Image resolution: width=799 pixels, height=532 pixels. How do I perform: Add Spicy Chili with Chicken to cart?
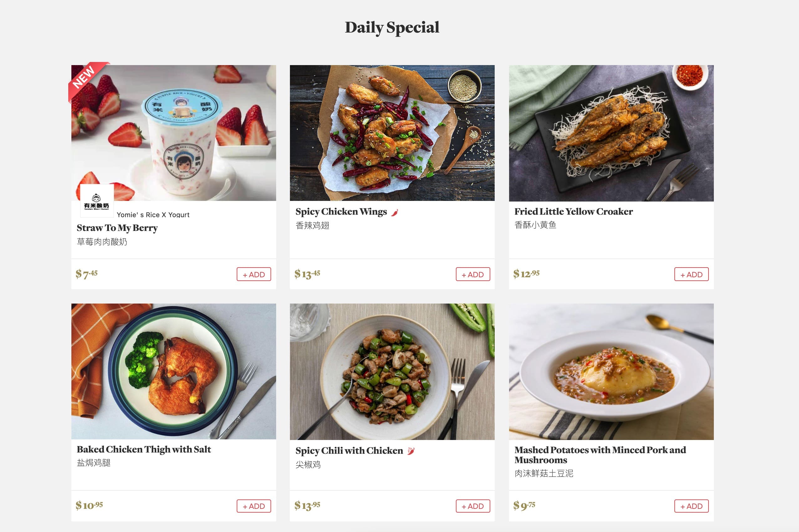[472, 506]
